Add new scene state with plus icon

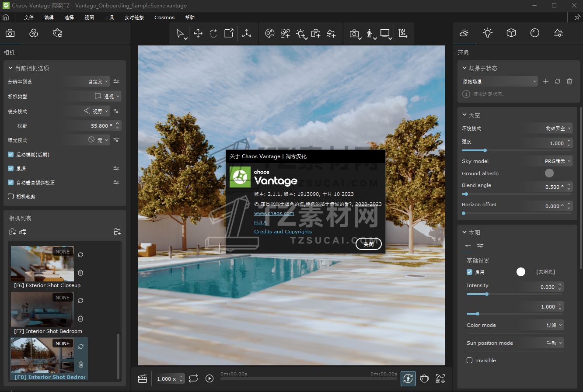coord(546,81)
